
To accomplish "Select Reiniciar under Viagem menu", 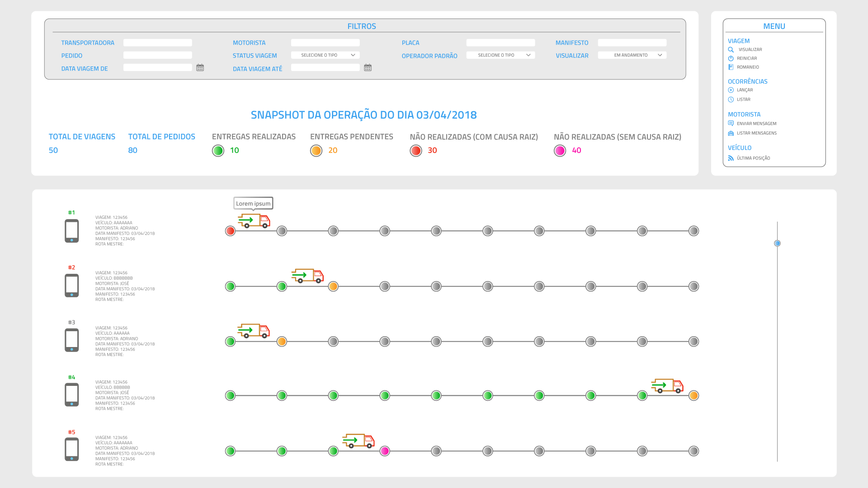I will click(x=747, y=58).
